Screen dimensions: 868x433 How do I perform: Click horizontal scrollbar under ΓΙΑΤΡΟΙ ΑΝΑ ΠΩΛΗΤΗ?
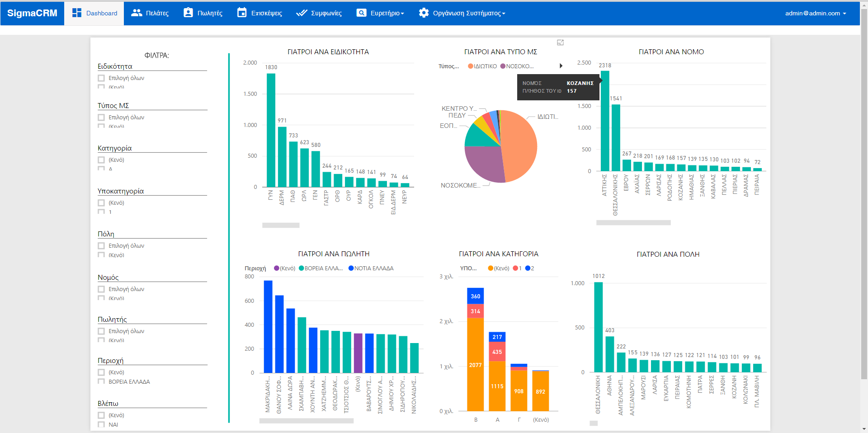tap(307, 421)
